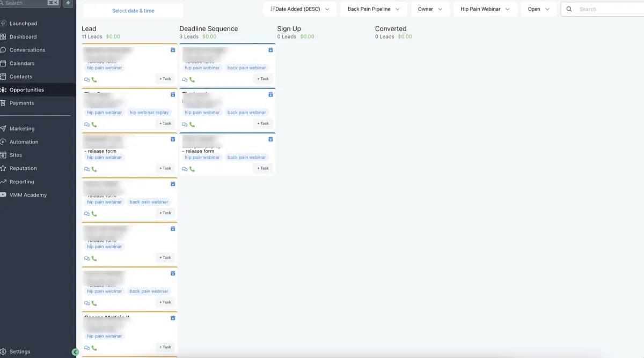Click the hip webinar replay tag

tap(149, 113)
